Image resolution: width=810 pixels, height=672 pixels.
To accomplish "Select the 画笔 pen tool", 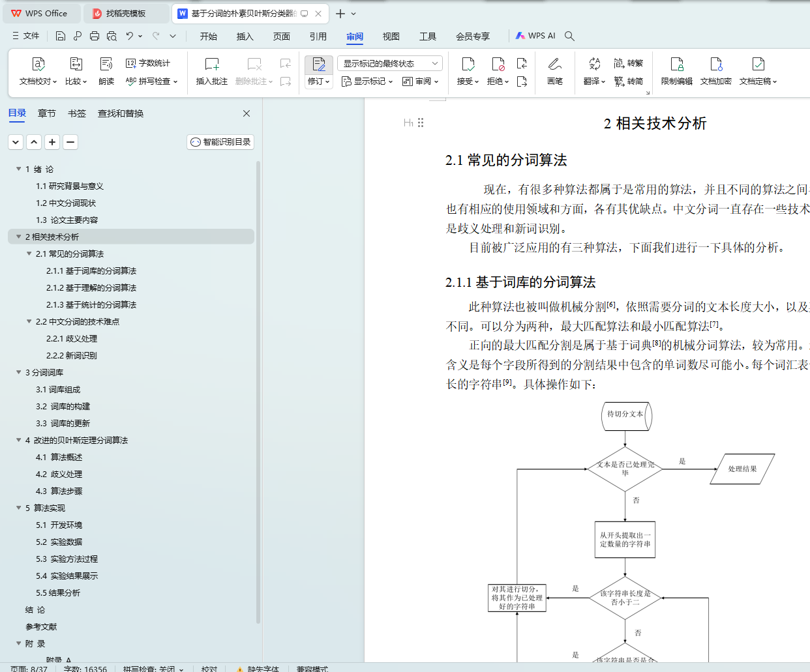I will 555,72.
